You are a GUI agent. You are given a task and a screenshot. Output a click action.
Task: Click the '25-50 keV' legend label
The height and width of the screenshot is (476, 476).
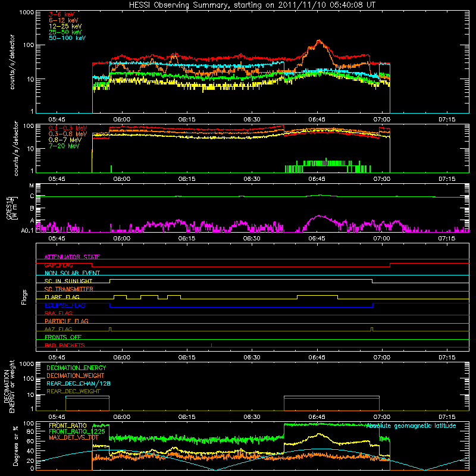click(x=65, y=32)
